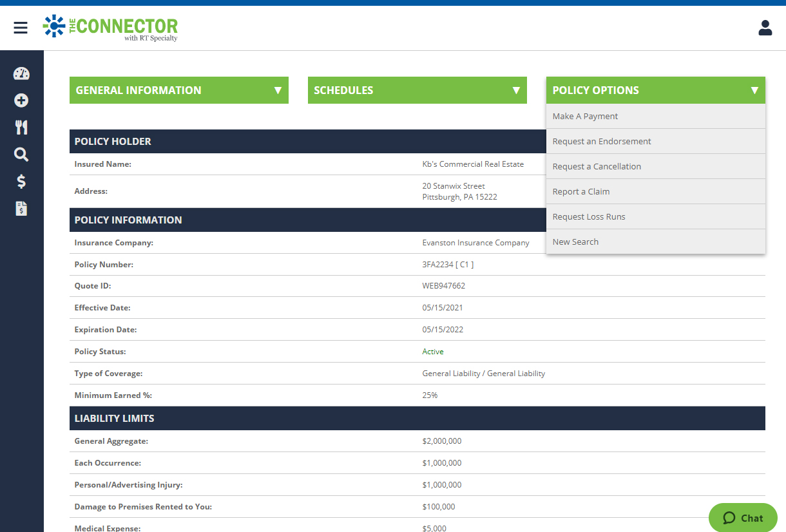Expand the General Information dropdown

tap(179, 90)
